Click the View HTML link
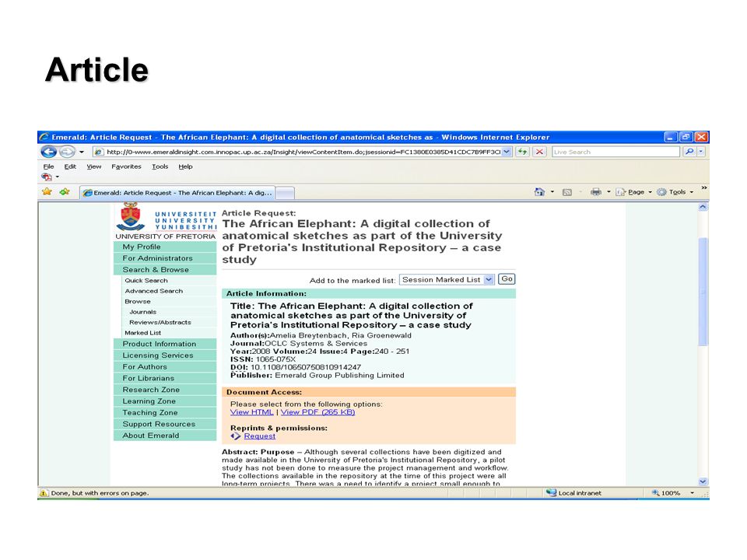Viewport: 747px width, 560px height. click(x=251, y=412)
